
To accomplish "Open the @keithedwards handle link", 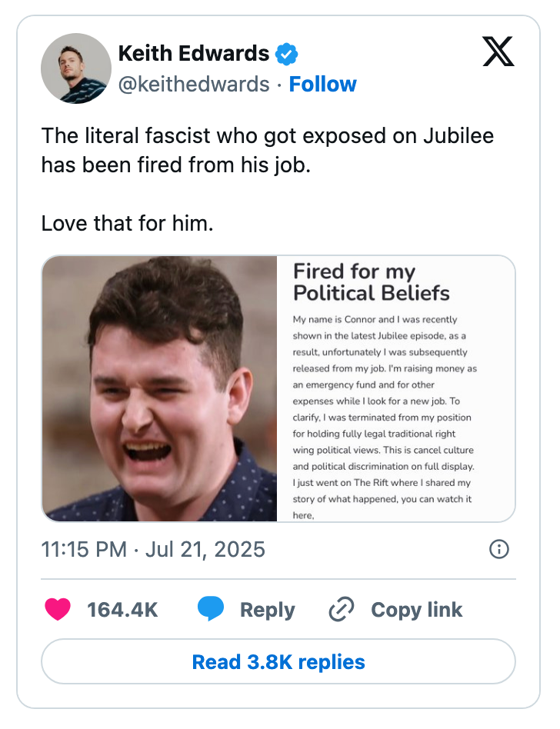I will tap(194, 84).
